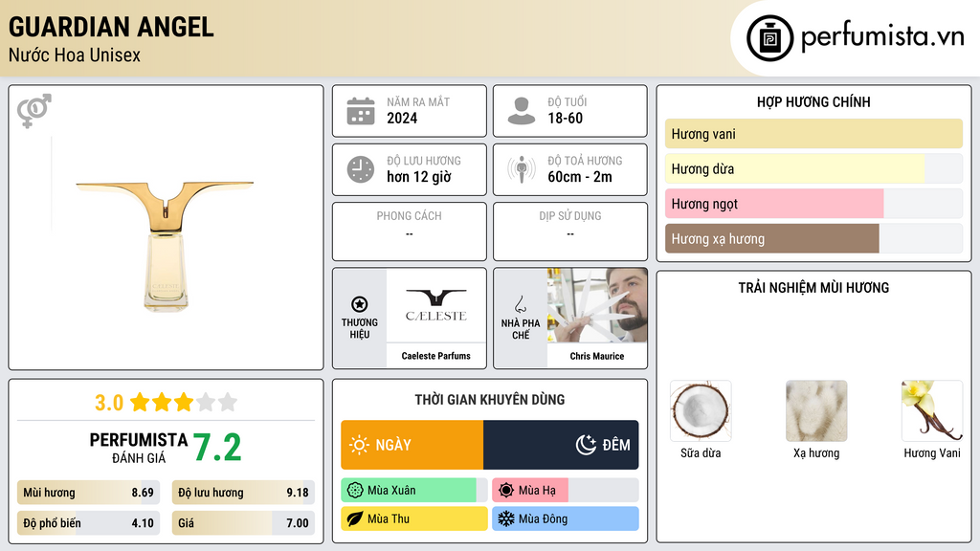Select the Sữa dừa coconut note image
This screenshot has width=980, height=551.
coord(701,411)
